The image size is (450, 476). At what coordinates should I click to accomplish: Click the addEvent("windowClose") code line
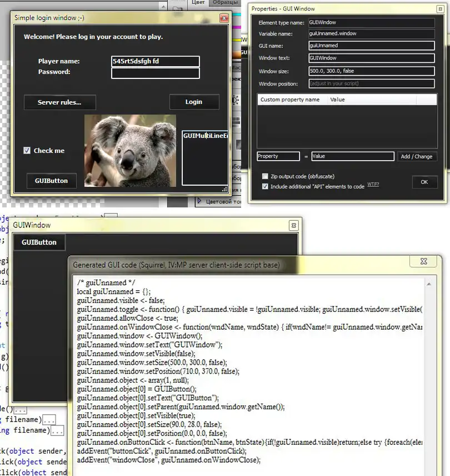(168, 460)
